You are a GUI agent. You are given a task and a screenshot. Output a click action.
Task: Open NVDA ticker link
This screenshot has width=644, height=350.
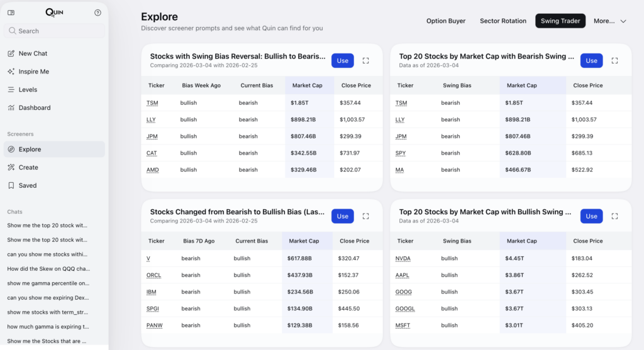click(403, 258)
